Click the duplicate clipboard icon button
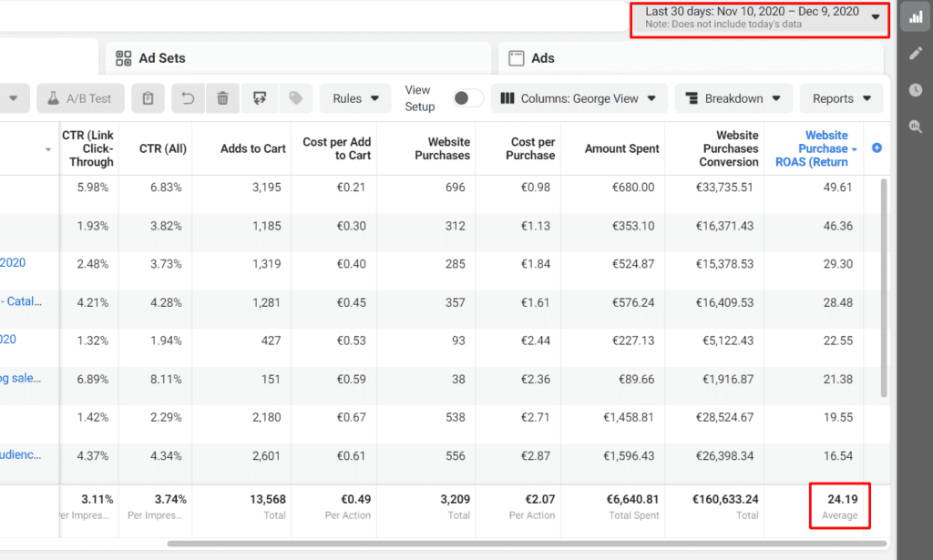 click(148, 98)
